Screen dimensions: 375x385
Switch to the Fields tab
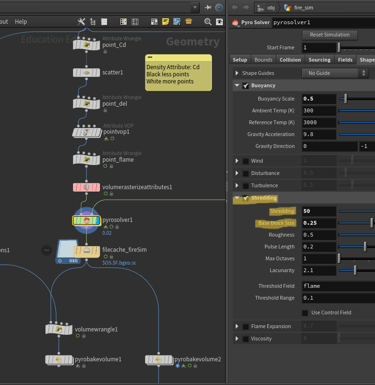345,60
